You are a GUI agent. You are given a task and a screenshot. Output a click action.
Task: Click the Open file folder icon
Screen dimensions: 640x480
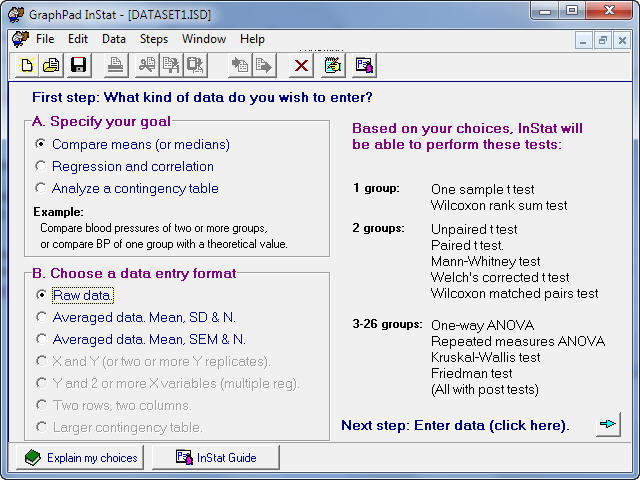pyautogui.click(x=51, y=66)
